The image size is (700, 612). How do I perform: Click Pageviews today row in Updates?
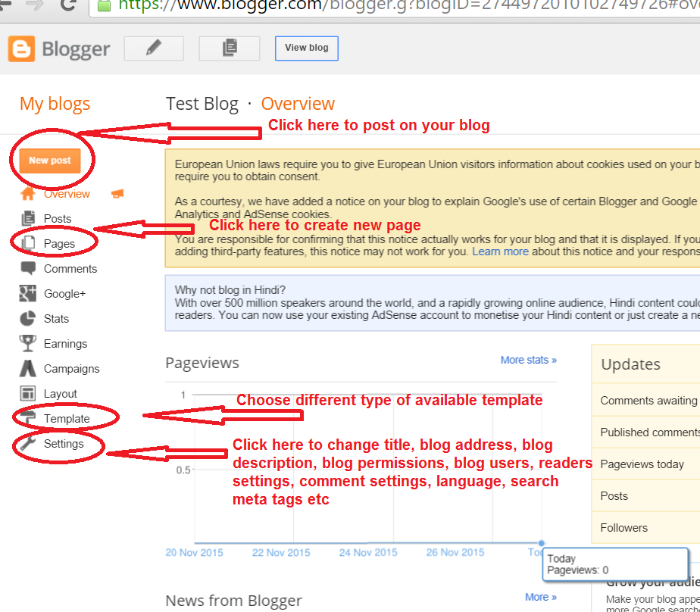645,464
